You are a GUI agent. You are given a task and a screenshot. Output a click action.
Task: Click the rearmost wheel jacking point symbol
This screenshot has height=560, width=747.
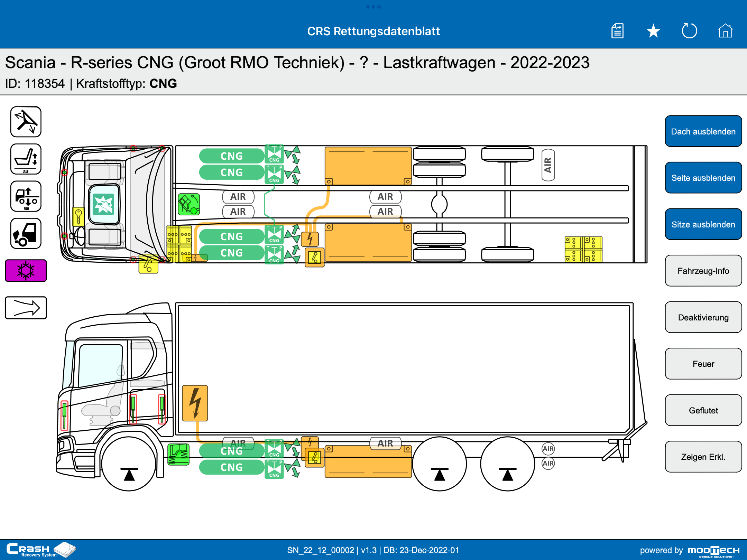tap(507, 474)
